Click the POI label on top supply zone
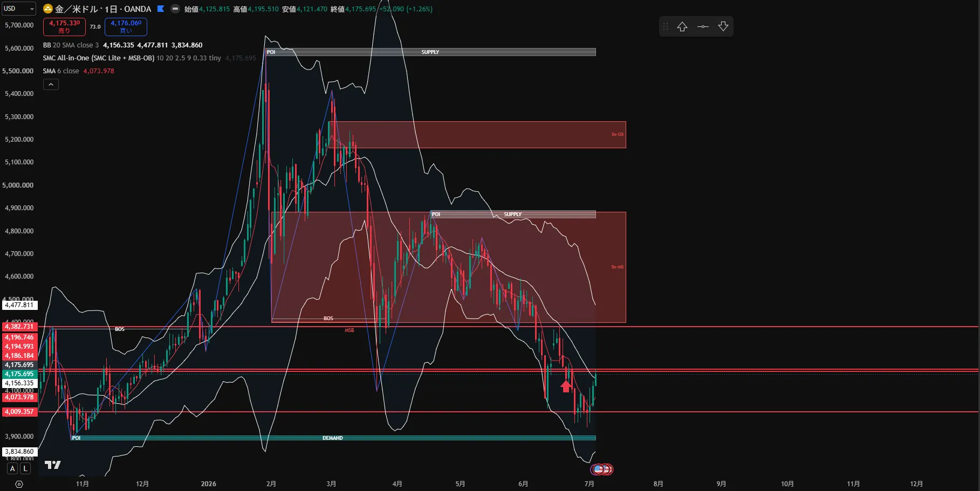Screen dimensions: 980x491 tap(271, 52)
